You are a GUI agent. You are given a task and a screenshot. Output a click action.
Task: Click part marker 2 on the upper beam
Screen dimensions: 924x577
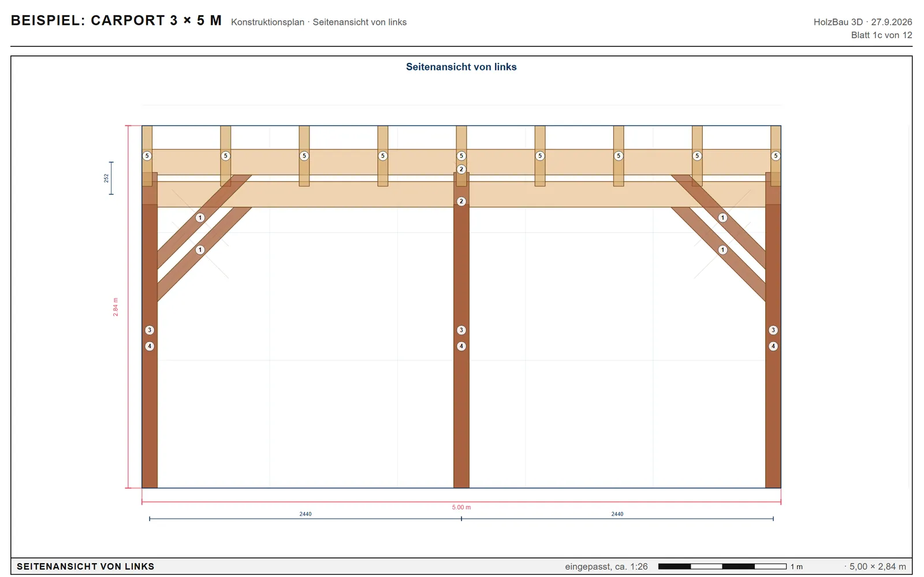pyautogui.click(x=461, y=169)
